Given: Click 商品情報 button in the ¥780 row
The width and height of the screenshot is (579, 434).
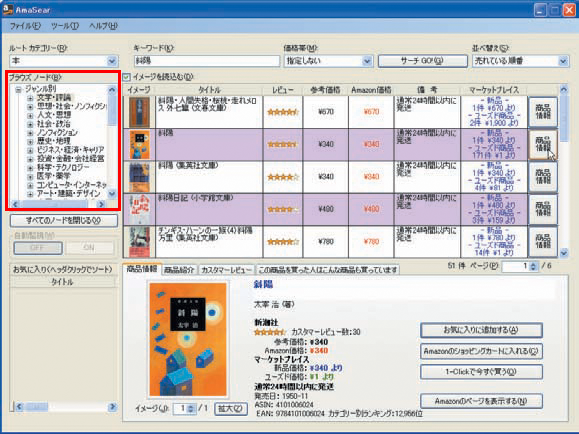Looking at the screenshot, I should (543, 242).
